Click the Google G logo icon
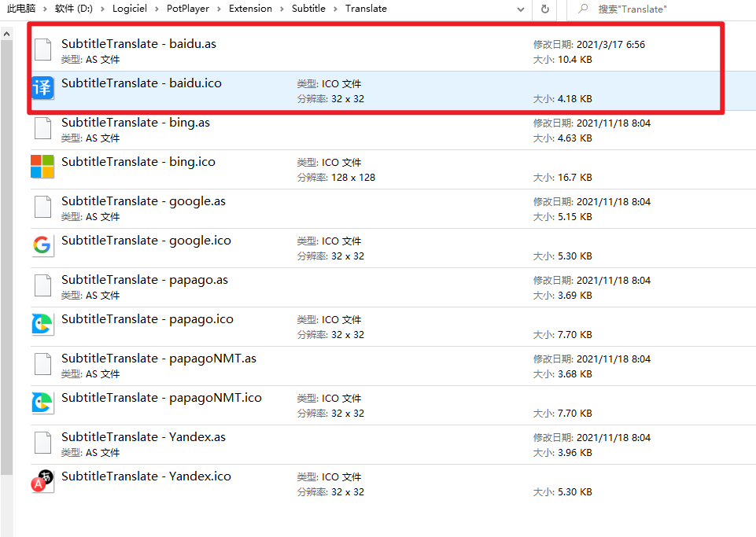This screenshot has height=537, width=756. click(42, 245)
